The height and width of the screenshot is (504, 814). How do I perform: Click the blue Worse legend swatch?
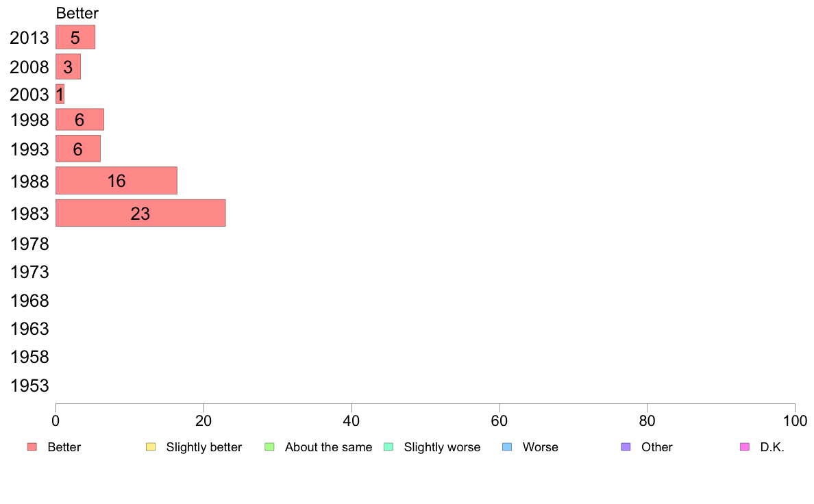[507, 447]
